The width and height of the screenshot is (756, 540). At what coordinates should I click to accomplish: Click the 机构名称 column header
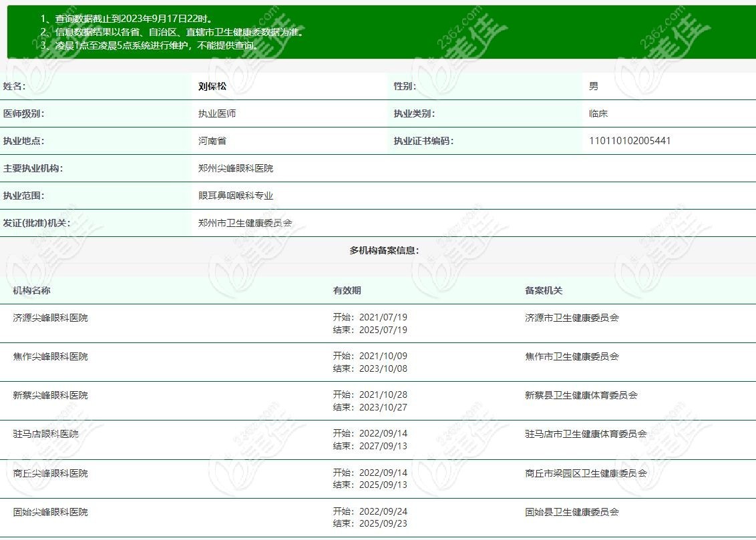pos(31,290)
